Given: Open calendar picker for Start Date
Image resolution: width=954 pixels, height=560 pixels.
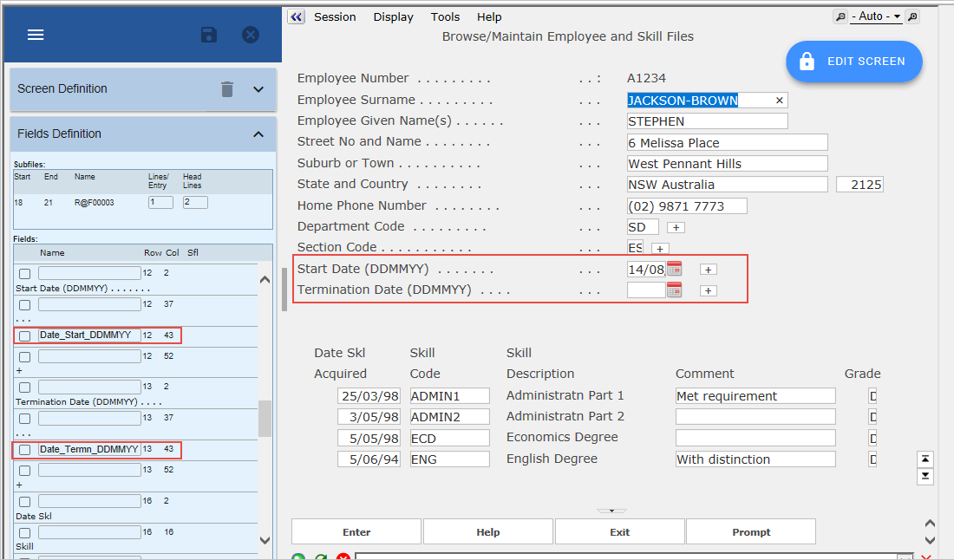Looking at the screenshot, I should click(675, 270).
